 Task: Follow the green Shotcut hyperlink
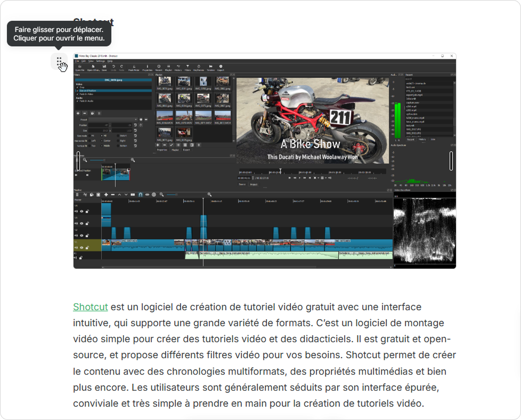(x=90, y=307)
